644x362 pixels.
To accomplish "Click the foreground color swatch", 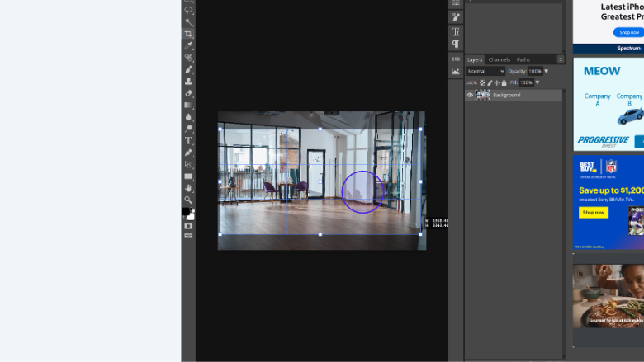I will 187,212.
